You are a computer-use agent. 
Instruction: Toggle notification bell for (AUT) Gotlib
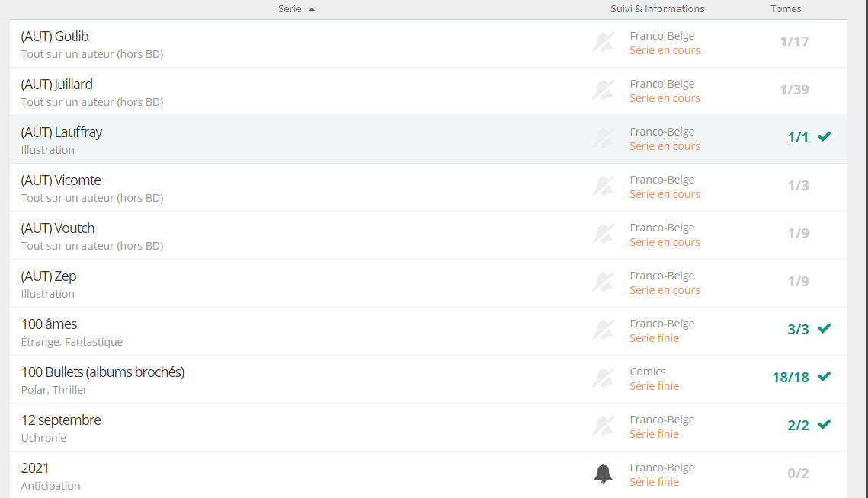pos(603,43)
